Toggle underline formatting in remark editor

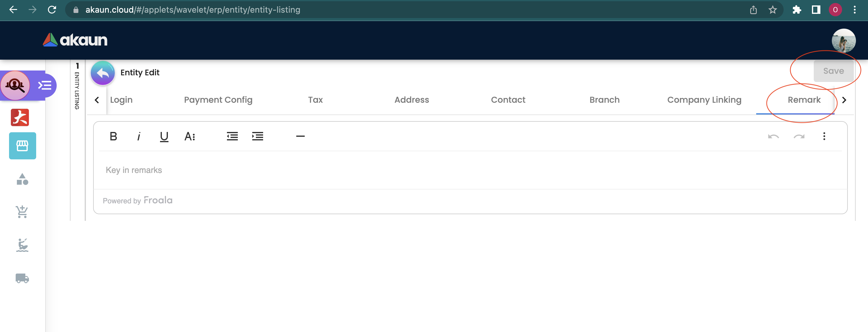[x=164, y=136]
